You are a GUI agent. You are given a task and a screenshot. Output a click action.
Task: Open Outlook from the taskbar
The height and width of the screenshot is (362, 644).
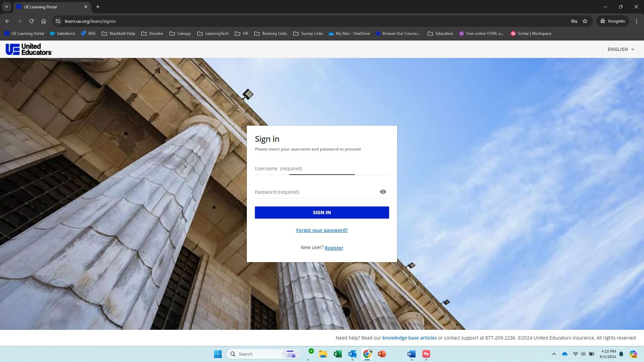[353, 354]
